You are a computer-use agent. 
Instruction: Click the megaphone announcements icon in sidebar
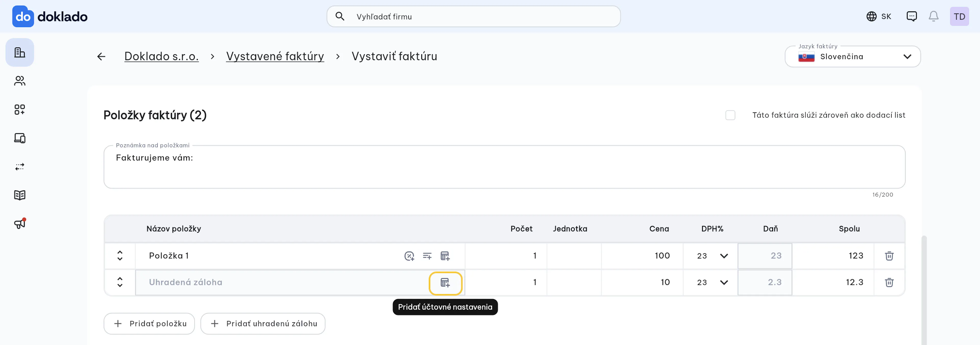pos(20,223)
